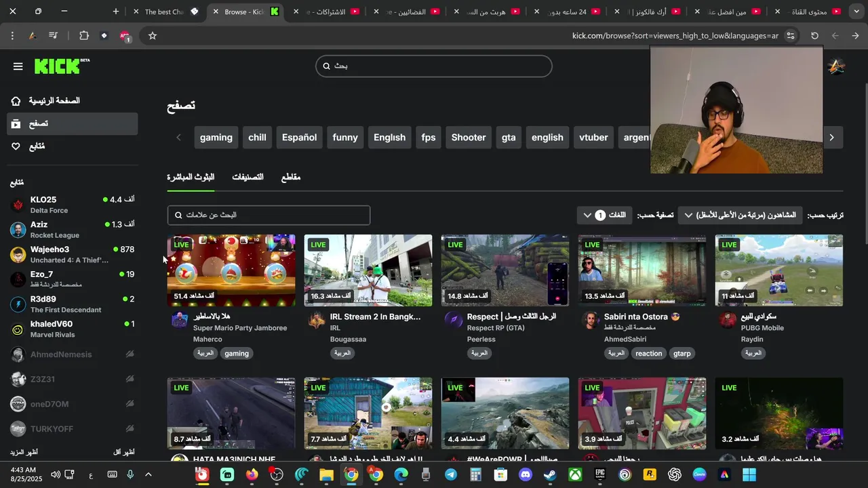Switch to the live streams (البثوث المباشرة) tab

click(191, 177)
